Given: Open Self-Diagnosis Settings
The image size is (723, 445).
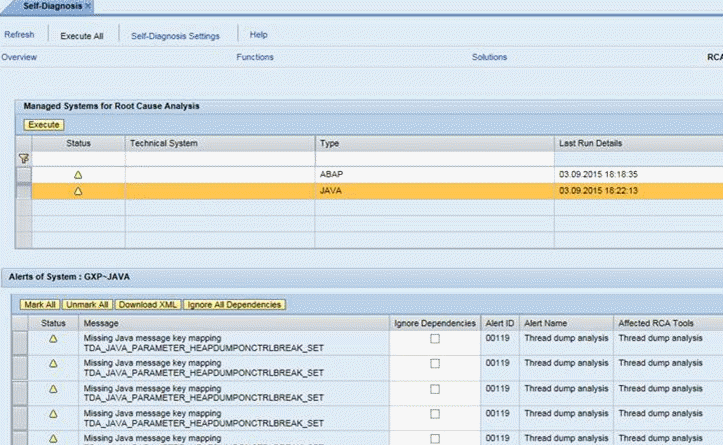Looking at the screenshot, I should [x=175, y=36].
